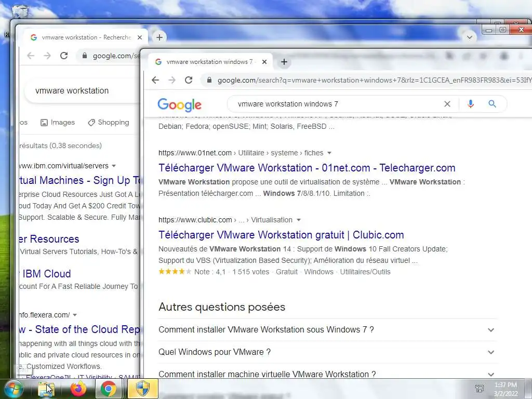
Task: Open the Windows Start menu orb
Action: point(13,389)
